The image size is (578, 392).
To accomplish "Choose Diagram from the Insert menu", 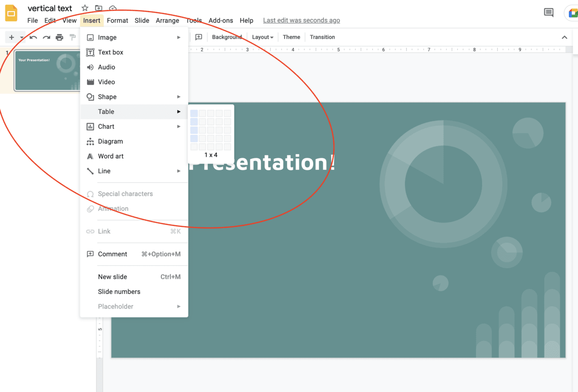I will pos(134,142).
